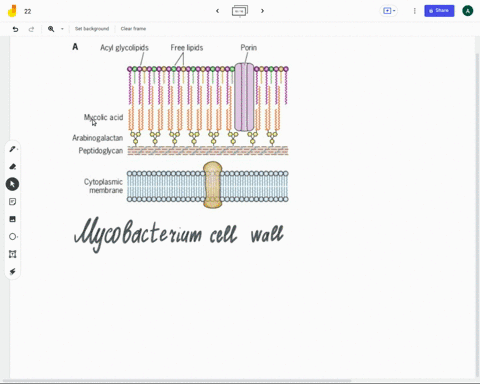
Task: Select the Eraser tool
Action: 12,166
